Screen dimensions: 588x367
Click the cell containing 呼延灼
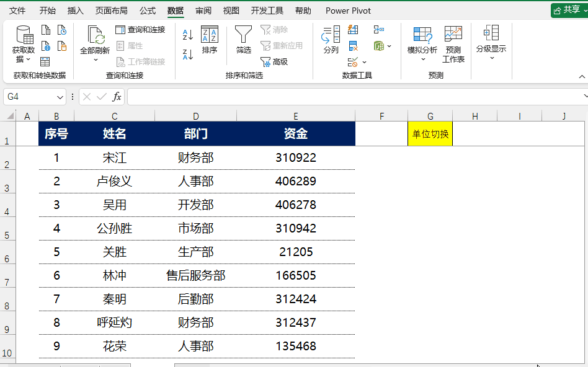pyautogui.click(x=114, y=322)
